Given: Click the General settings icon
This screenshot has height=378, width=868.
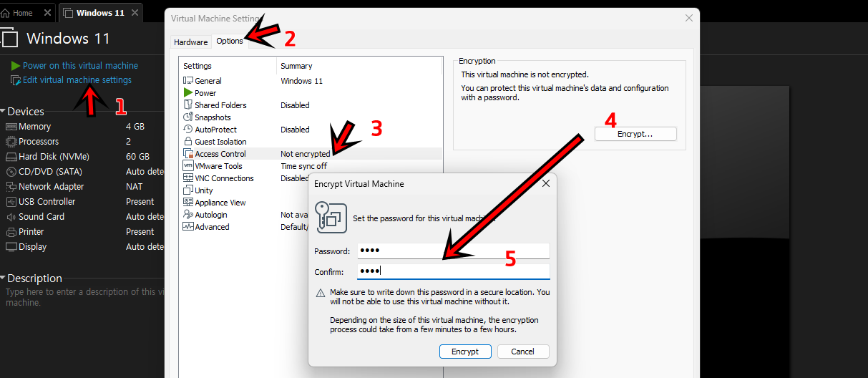Looking at the screenshot, I should click(x=188, y=81).
